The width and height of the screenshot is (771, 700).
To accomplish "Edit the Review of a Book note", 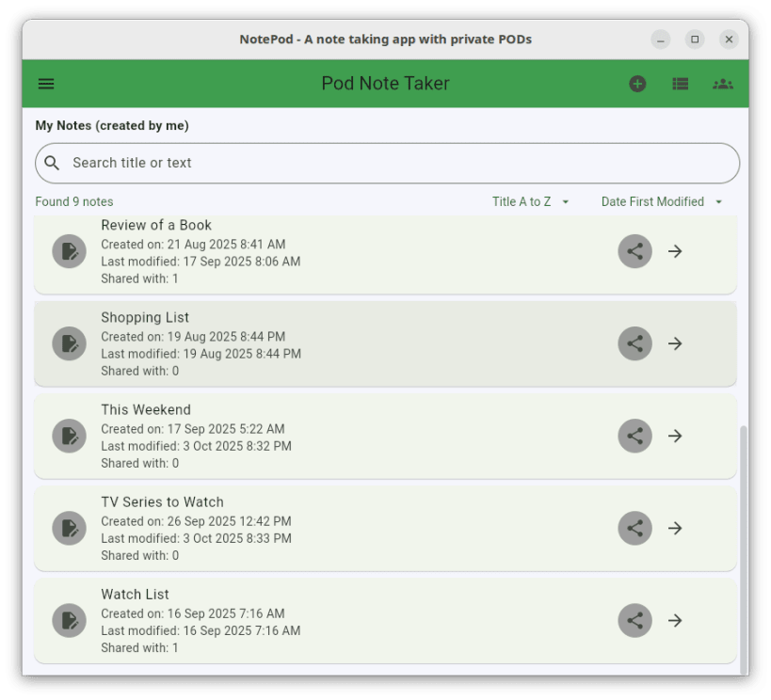I will point(70,251).
